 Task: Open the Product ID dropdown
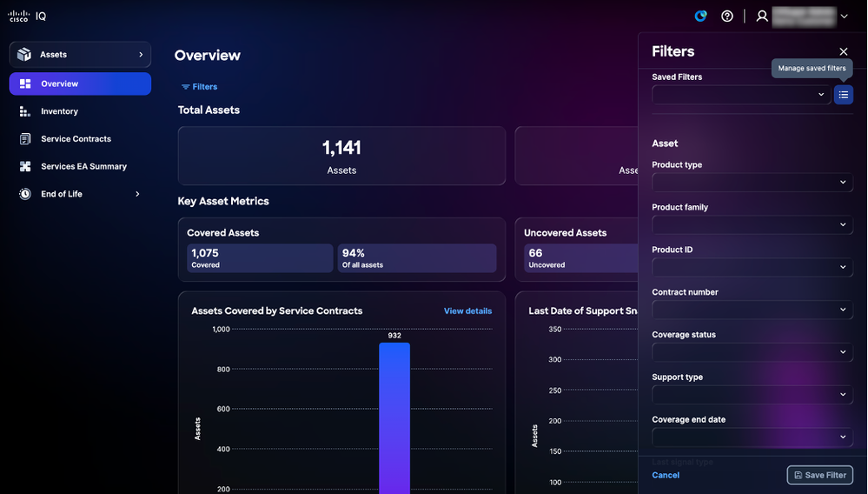coord(752,267)
